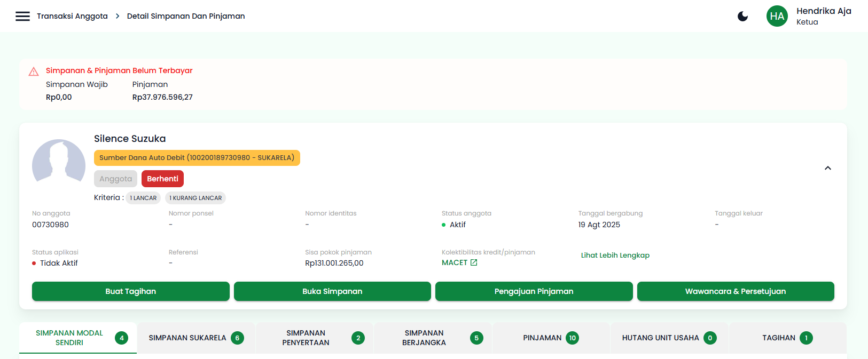Viewport: 868px width, 359px height.
Task: Click Lihat Lebih Lengkap link
Action: point(615,255)
